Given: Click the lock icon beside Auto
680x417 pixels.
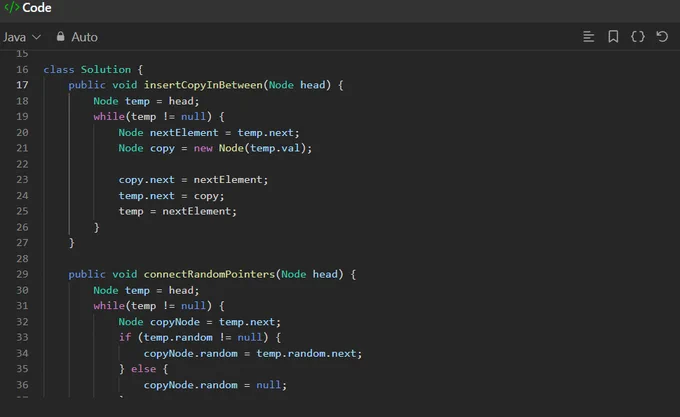Looking at the screenshot, I should (60, 36).
